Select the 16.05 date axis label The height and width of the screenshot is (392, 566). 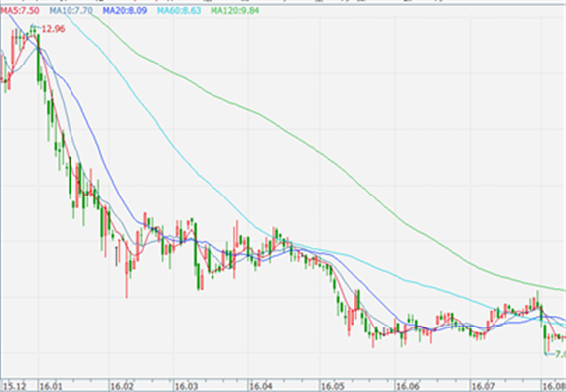(333, 387)
